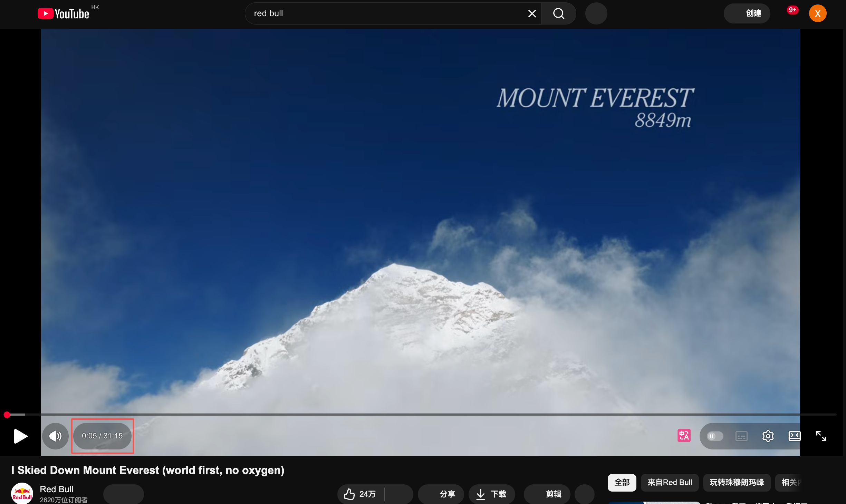Toggle subtitles/closed captions button
Image resolution: width=846 pixels, height=504 pixels.
(741, 436)
